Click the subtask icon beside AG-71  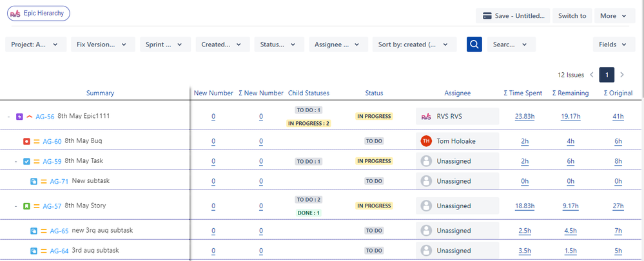(34, 182)
